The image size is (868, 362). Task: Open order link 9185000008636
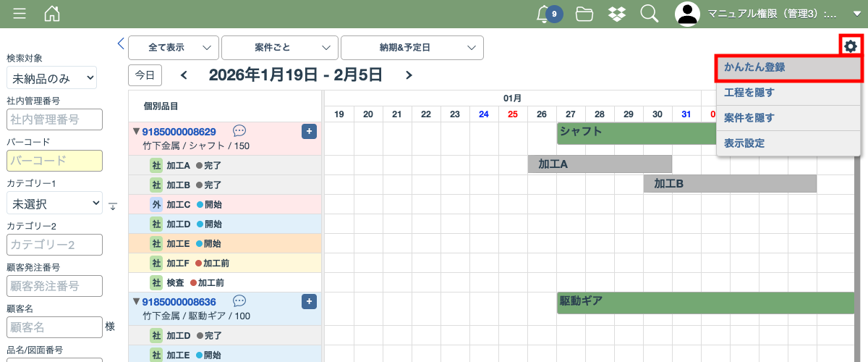click(x=179, y=301)
